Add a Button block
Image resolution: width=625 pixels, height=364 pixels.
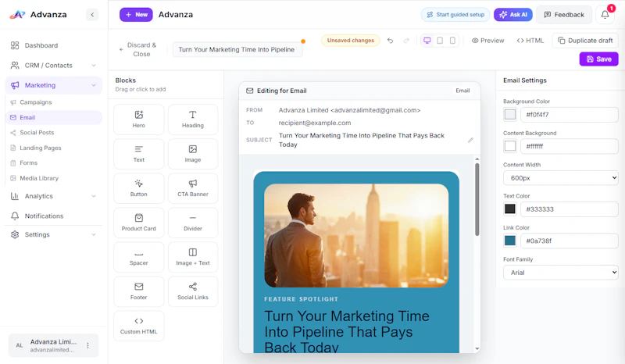tap(139, 188)
